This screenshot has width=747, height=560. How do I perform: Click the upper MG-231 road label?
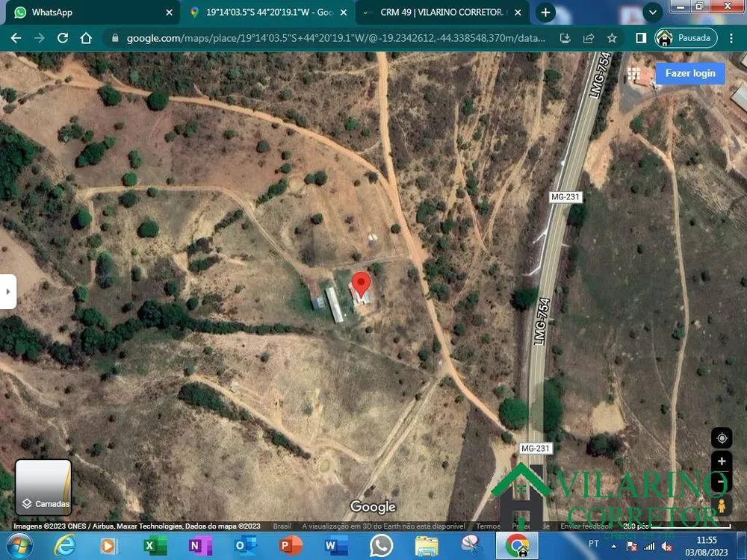(565, 196)
